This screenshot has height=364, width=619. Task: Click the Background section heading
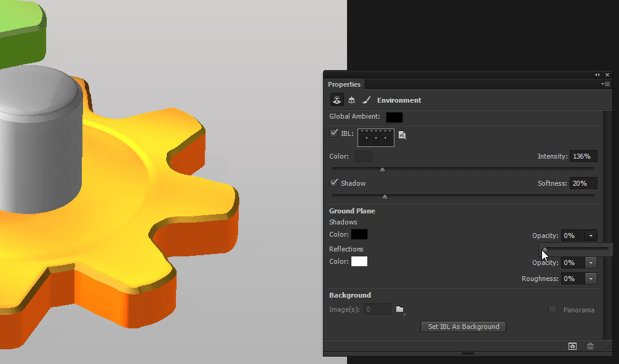[350, 295]
